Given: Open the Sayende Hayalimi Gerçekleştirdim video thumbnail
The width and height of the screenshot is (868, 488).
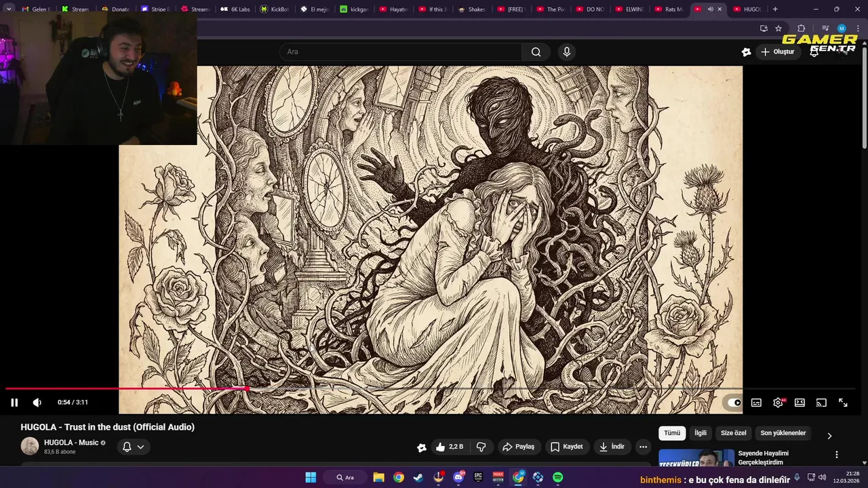Looking at the screenshot, I should tap(696, 457).
